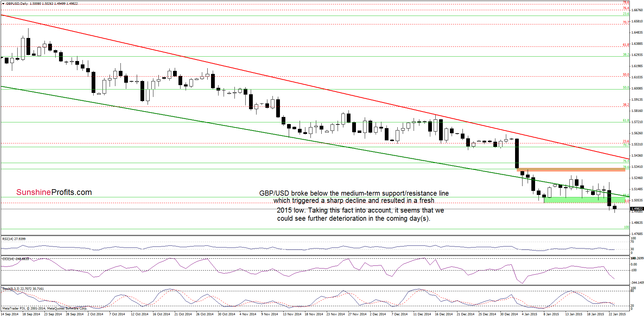Click the 1.52460 price axis label

pyautogui.click(x=637, y=178)
